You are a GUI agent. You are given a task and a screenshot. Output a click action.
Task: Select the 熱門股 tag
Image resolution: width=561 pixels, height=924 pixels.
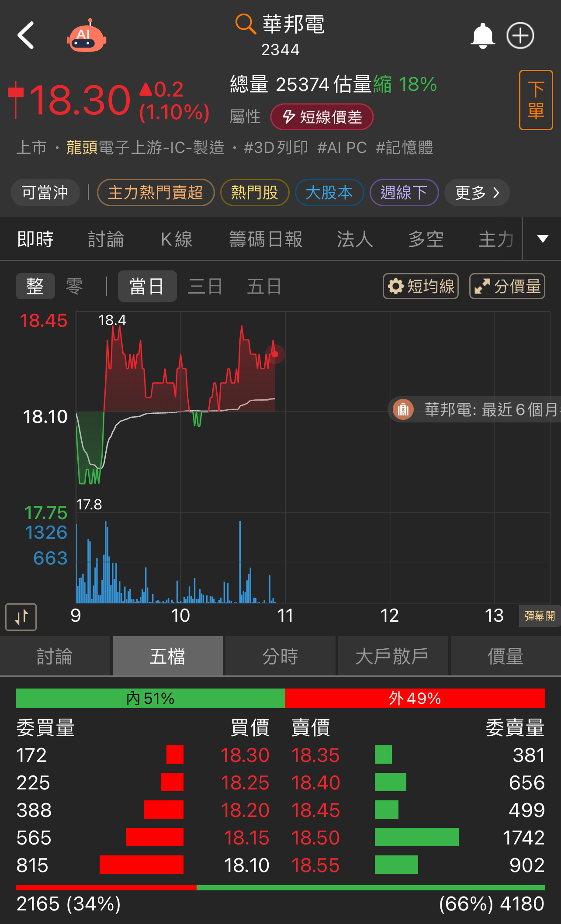(x=255, y=193)
